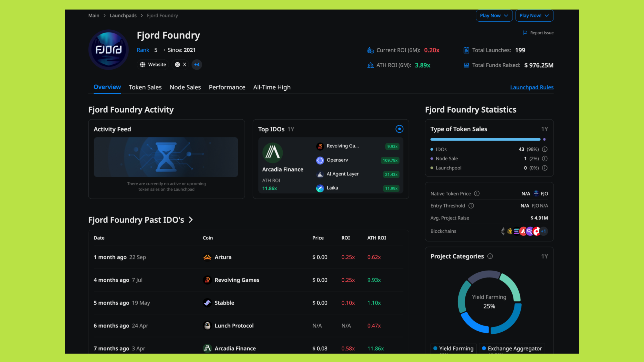Click the Openserv icon in Top IDOs
Image resolution: width=644 pixels, height=362 pixels.
(320, 160)
